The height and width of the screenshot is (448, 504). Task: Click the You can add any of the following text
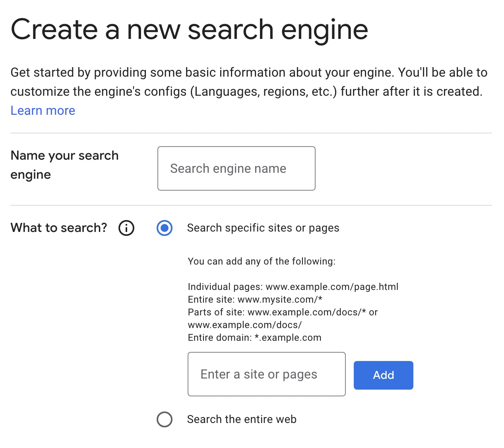[262, 261]
